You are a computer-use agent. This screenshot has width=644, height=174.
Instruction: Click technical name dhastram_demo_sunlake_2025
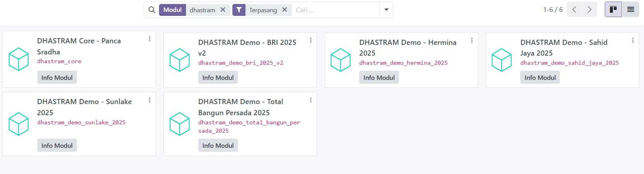point(81,122)
